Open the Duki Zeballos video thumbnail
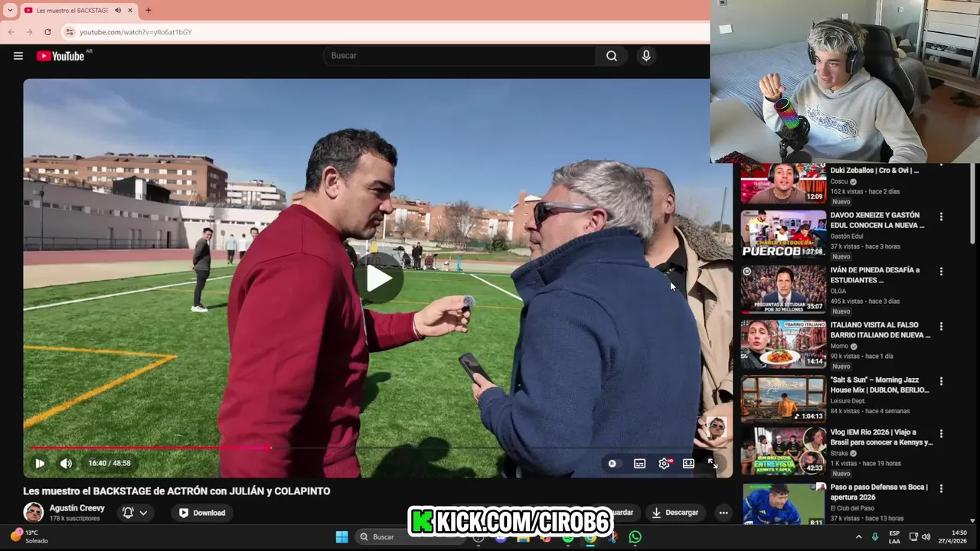 (783, 183)
